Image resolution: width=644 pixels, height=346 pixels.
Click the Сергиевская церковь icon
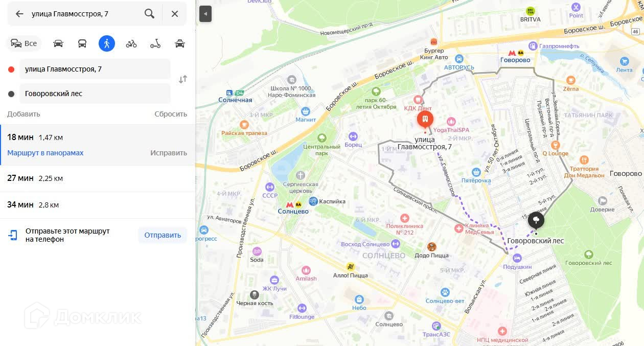(x=300, y=175)
